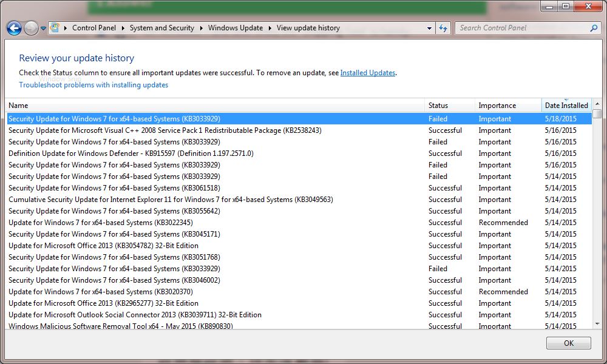This screenshot has width=607, height=364.
Task: Click Successful status of KB2538243 row
Action: 445,130
